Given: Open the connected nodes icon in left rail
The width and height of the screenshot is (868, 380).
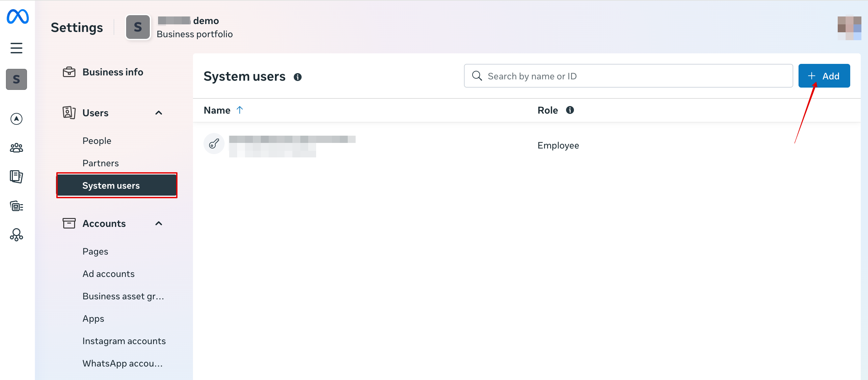Looking at the screenshot, I should point(16,235).
